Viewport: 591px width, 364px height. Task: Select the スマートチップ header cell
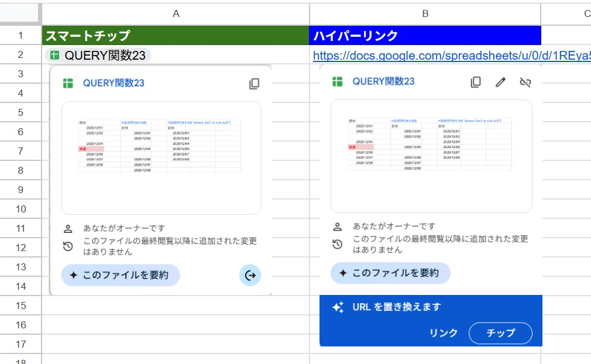tap(176, 36)
